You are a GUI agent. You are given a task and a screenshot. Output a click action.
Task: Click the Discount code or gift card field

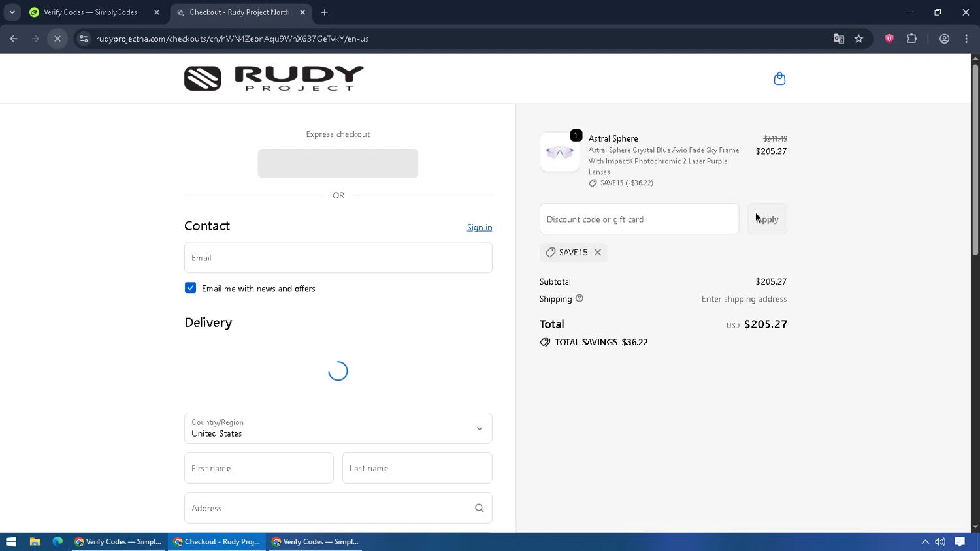click(639, 219)
